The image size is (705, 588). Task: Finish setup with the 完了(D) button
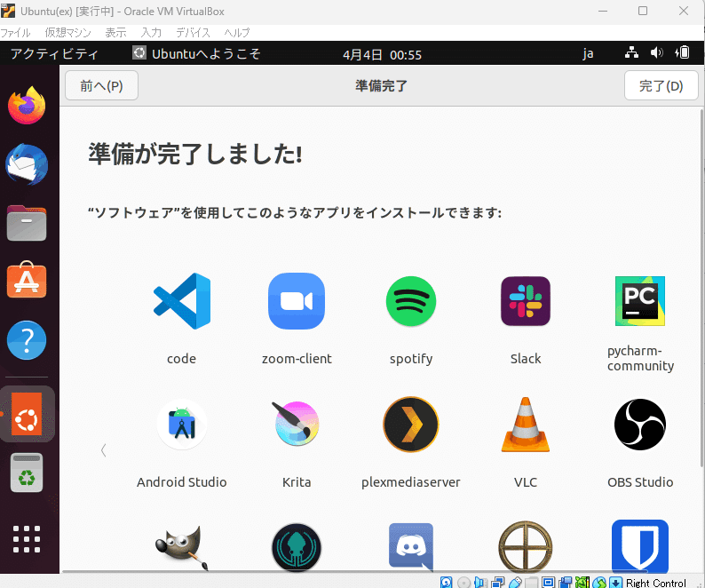pos(661,85)
